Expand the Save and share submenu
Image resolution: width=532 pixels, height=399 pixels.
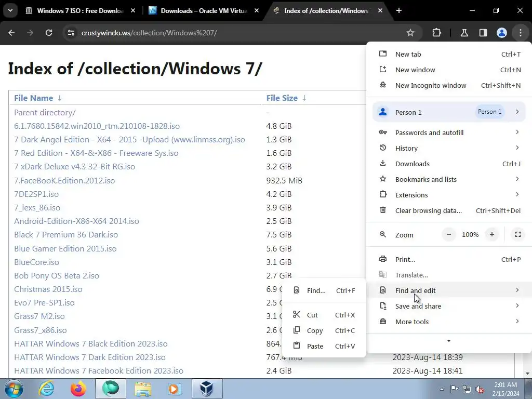pyautogui.click(x=449, y=306)
